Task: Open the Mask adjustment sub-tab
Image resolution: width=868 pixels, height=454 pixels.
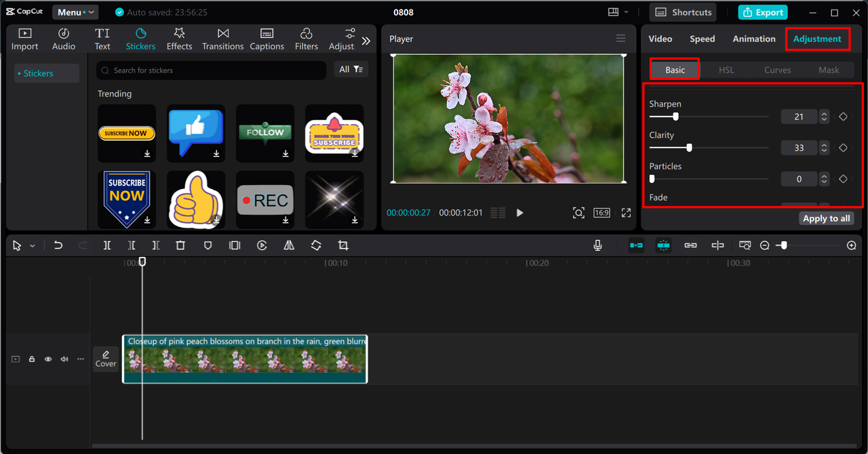Action: [829, 70]
